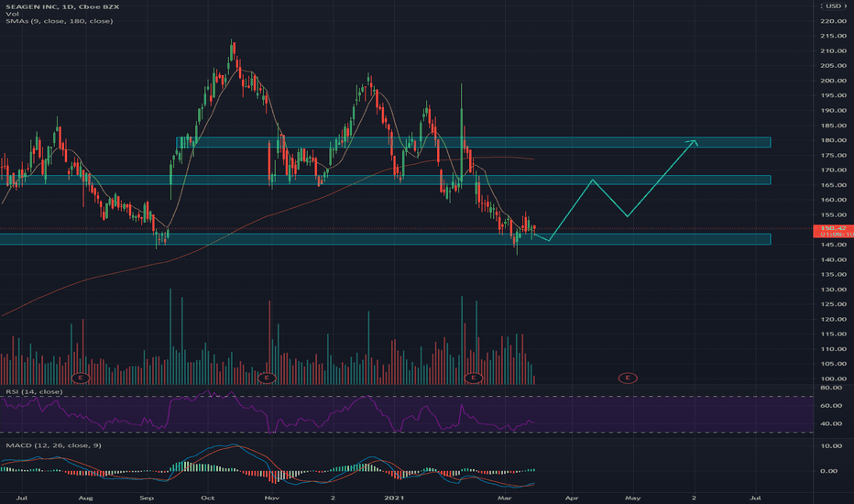Click the 200.00 price axis label

(x=833, y=81)
